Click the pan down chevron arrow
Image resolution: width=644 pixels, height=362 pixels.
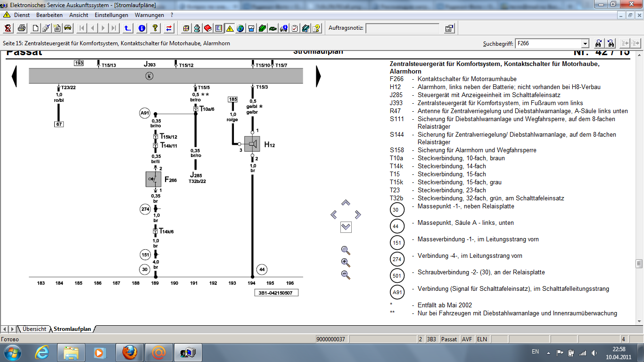point(346,227)
